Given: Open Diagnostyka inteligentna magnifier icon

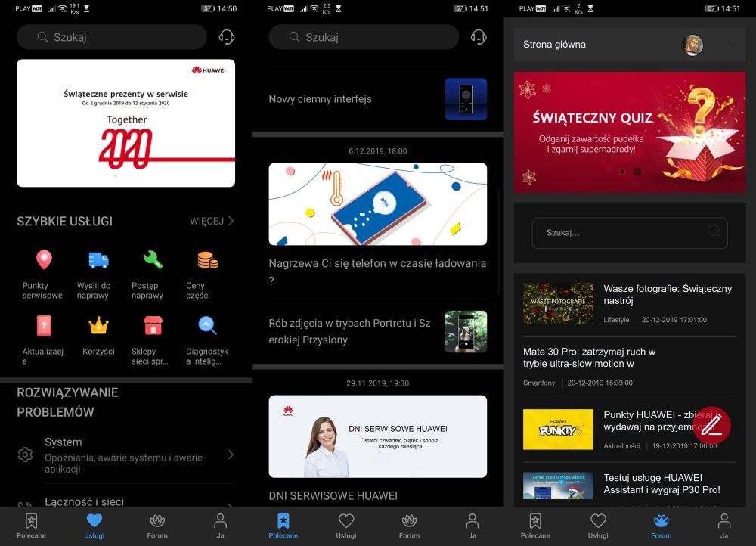Looking at the screenshot, I should coord(207,326).
